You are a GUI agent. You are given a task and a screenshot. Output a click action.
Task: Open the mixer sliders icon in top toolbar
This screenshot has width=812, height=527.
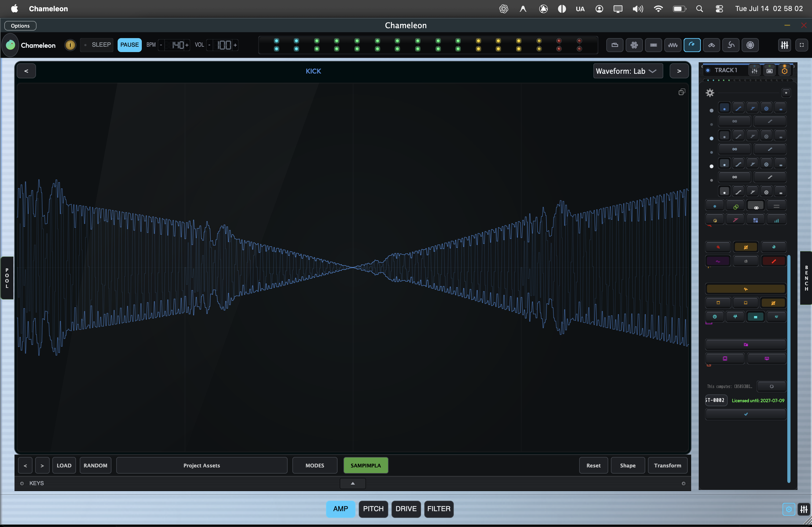784,45
